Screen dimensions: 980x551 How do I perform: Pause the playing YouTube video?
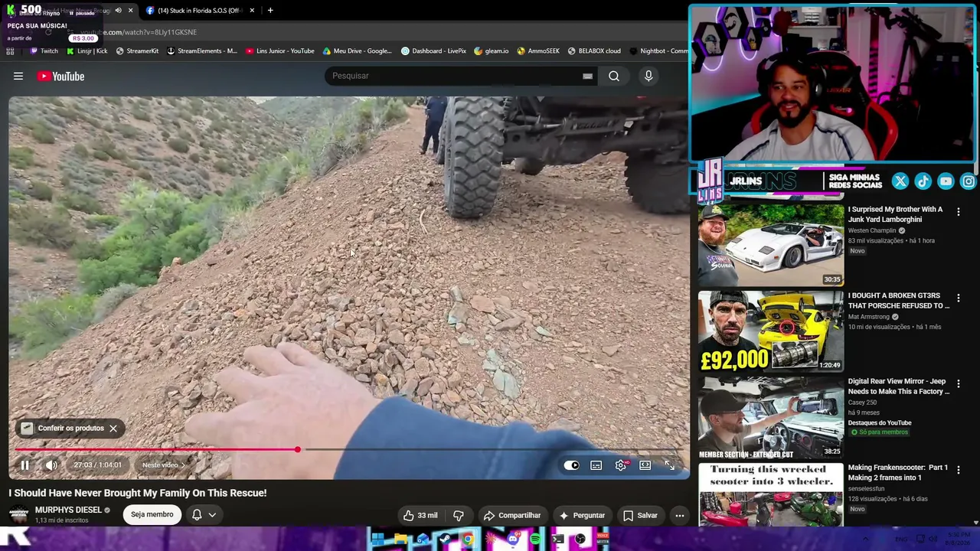24,465
